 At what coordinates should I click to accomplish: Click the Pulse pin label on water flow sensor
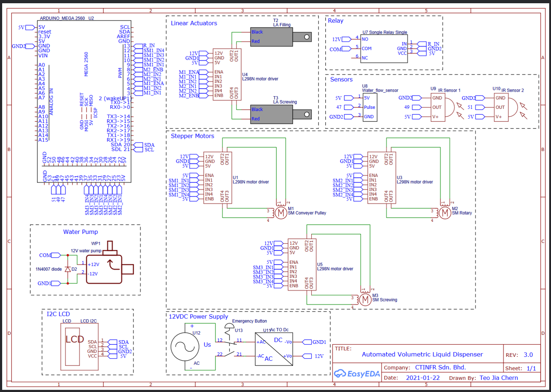[369, 107]
